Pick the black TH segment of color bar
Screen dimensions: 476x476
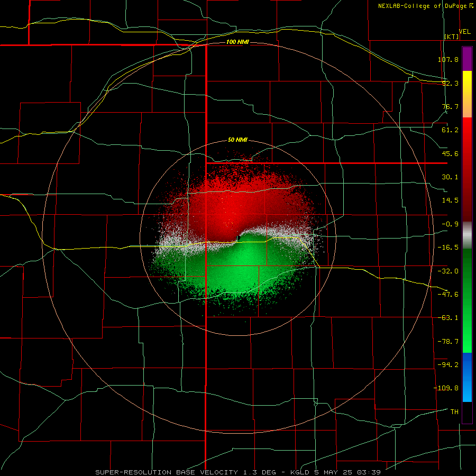[x=467, y=412]
